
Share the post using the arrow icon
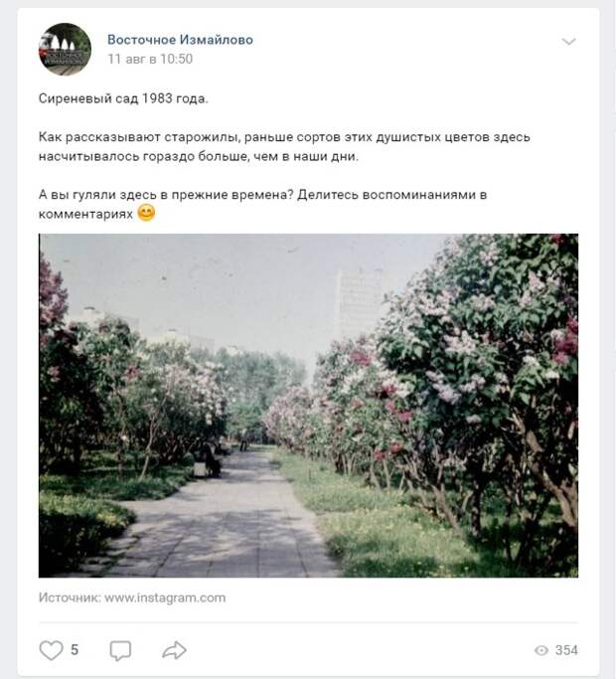click(174, 650)
